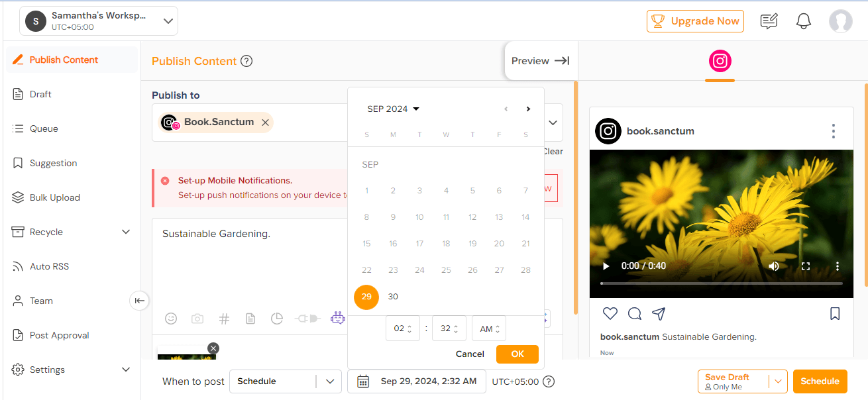Select September 29 in the calendar
Viewport: 868px width, 400px height.
coord(366,297)
